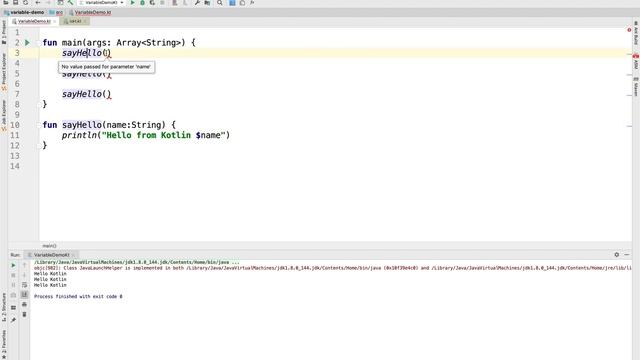Click the main() breadcrumb below the editor
The height and width of the screenshot is (360, 640).
coord(49,246)
